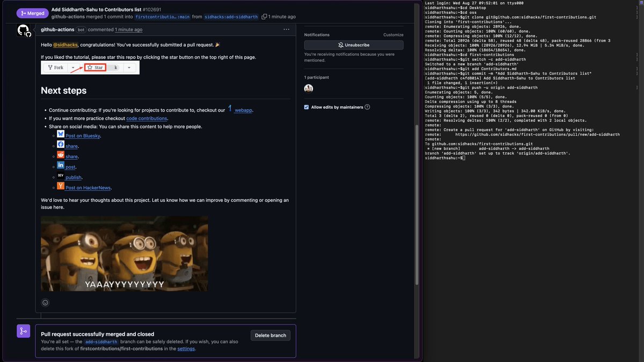This screenshot has height=362, width=644.
Task: Open the publish link beside DEV icon
Action: [x=74, y=178]
